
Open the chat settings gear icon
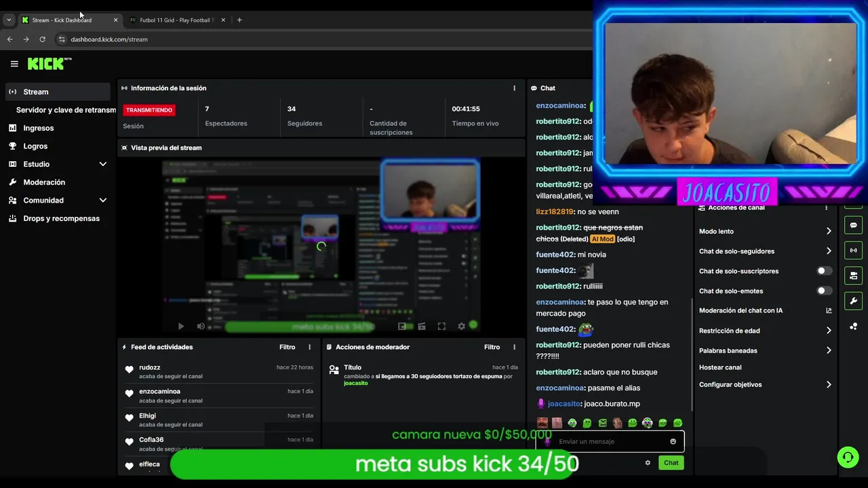click(x=648, y=463)
